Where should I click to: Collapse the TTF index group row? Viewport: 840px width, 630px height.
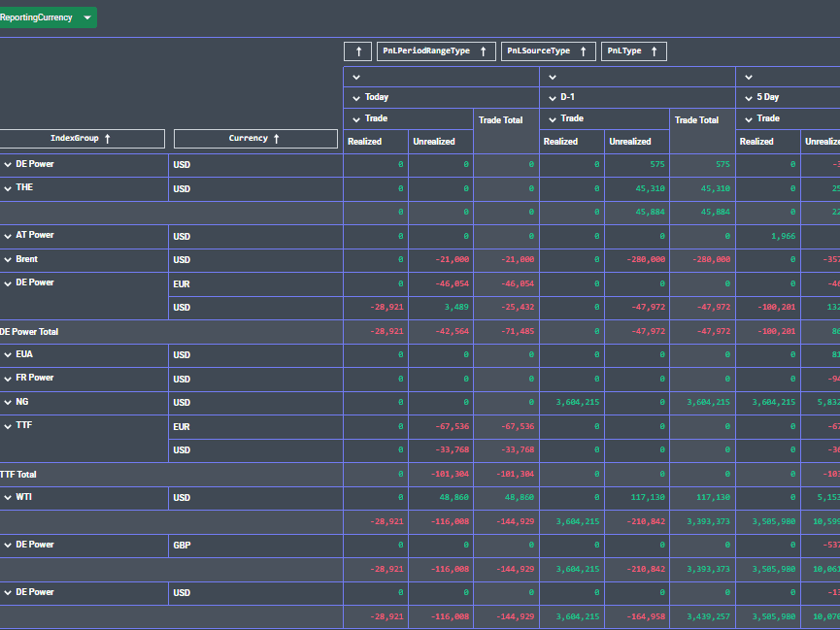[8, 426]
